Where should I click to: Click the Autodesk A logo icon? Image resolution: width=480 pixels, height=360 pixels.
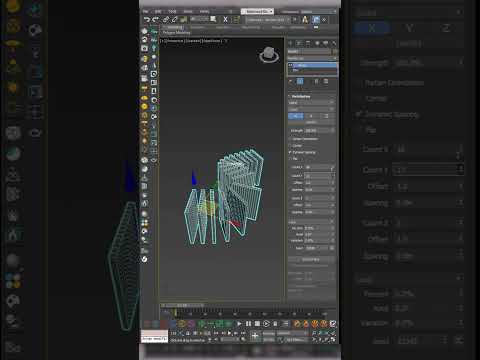(305, 20)
